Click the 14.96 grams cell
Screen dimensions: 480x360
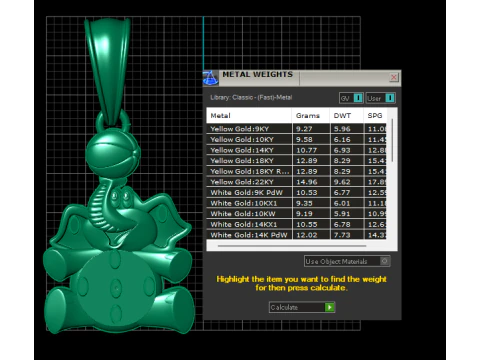(x=311, y=182)
